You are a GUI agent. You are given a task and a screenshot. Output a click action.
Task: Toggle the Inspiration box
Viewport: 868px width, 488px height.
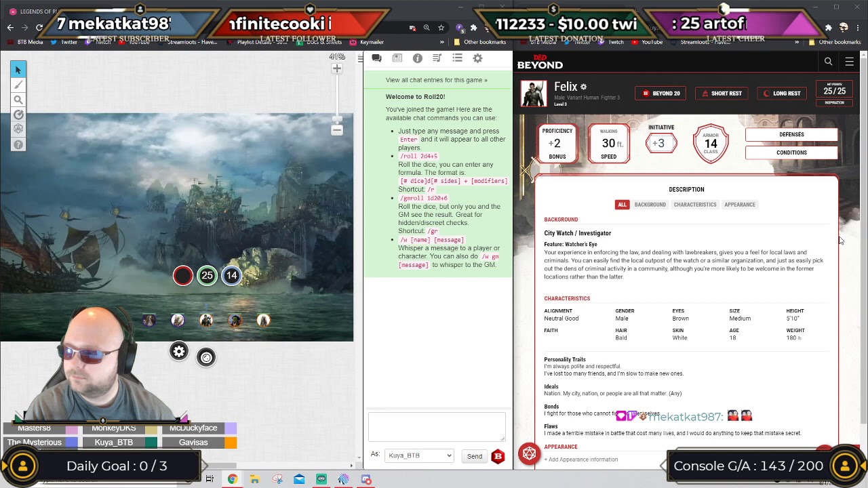[x=835, y=102]
